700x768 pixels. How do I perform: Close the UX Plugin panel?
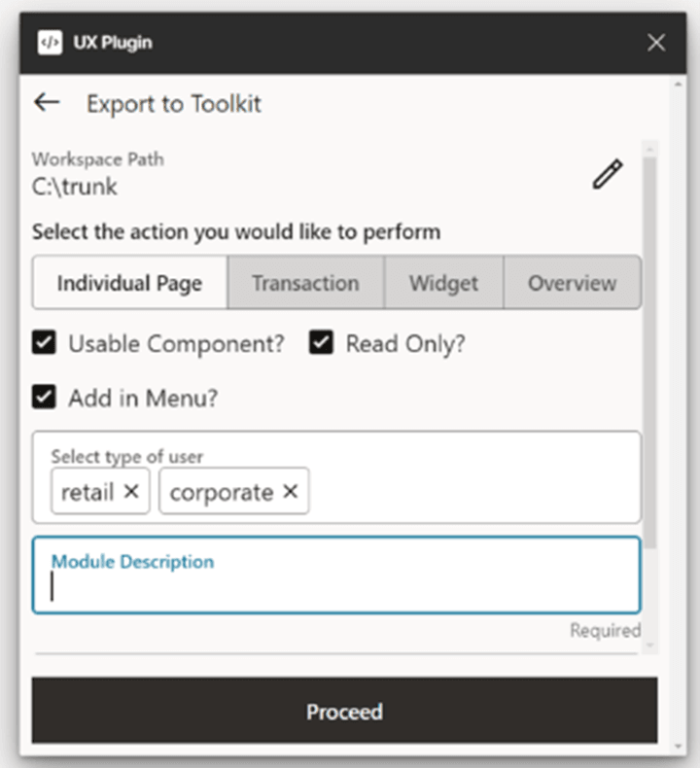(x=656, y=43)
